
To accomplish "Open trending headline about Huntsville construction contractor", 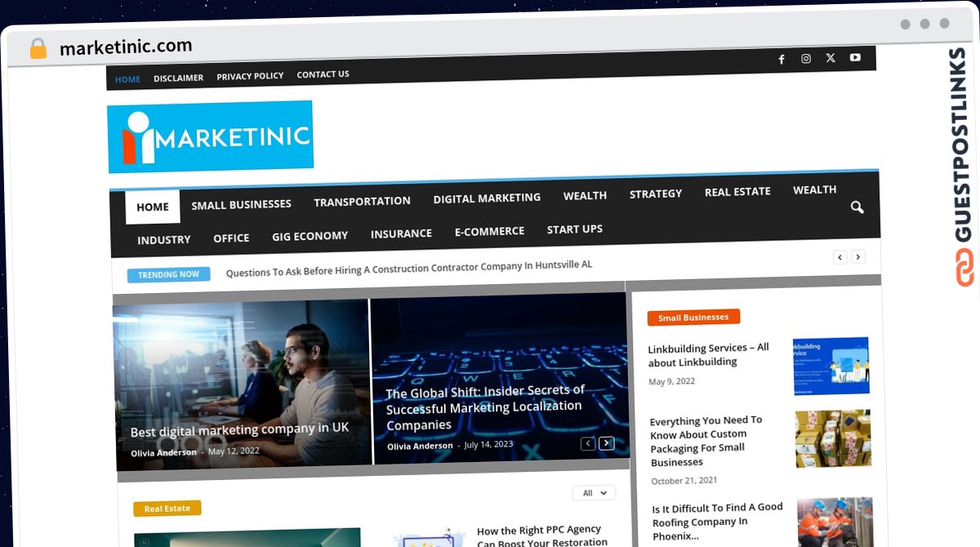I will [408, 269].
